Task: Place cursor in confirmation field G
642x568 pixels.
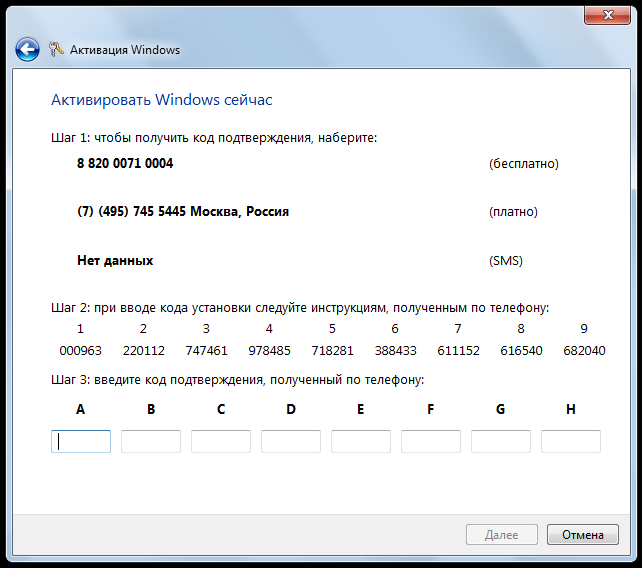Action: pyautogui.click(x=501, y=441)
